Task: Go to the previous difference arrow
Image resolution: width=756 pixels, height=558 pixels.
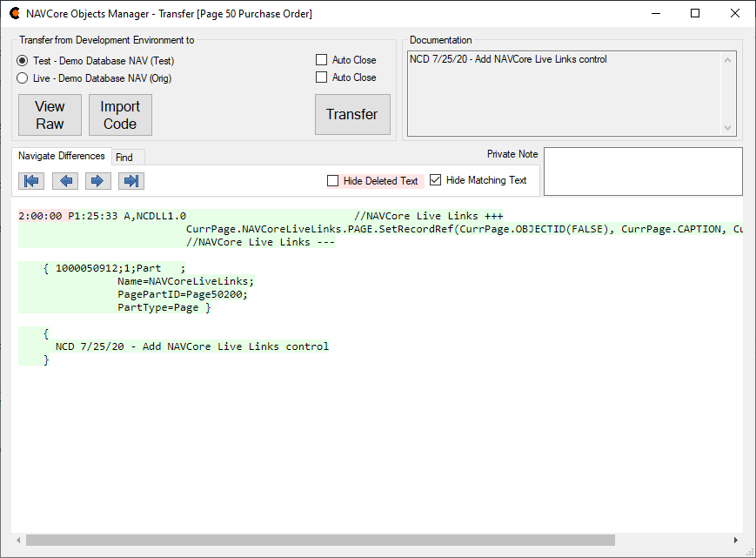Action: tap(65, 181)
